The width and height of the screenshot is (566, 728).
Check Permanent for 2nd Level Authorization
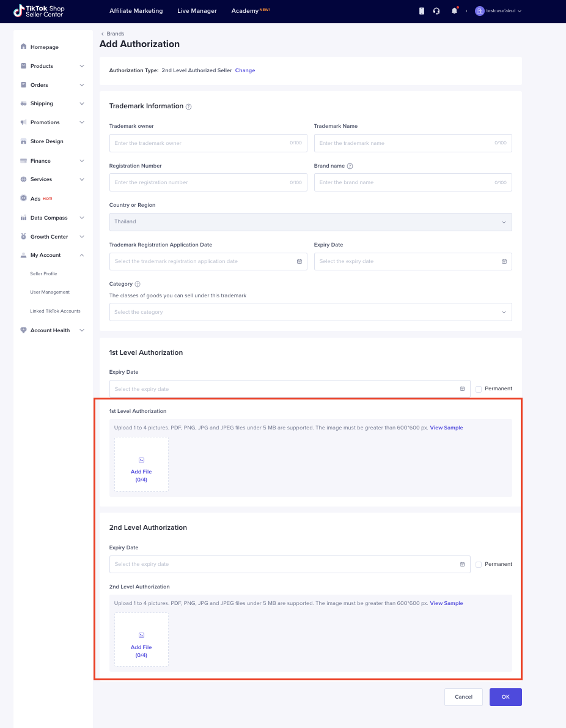pos(479,564)
